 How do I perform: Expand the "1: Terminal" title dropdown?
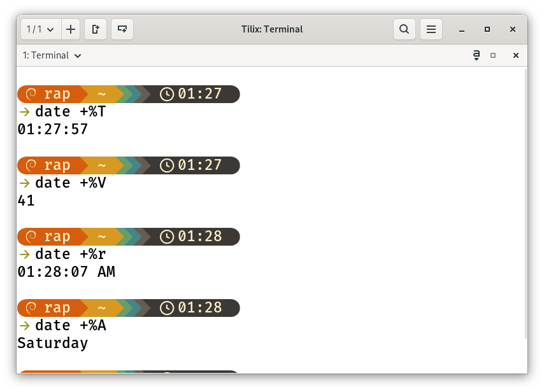pyautogui.click(x=52, y=55)
